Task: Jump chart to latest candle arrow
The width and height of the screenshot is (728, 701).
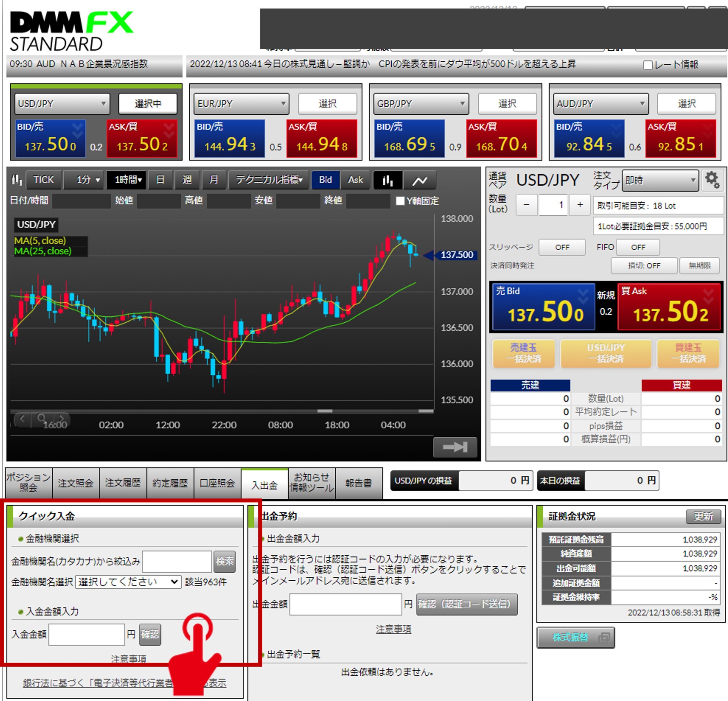Action: (455, 447)
